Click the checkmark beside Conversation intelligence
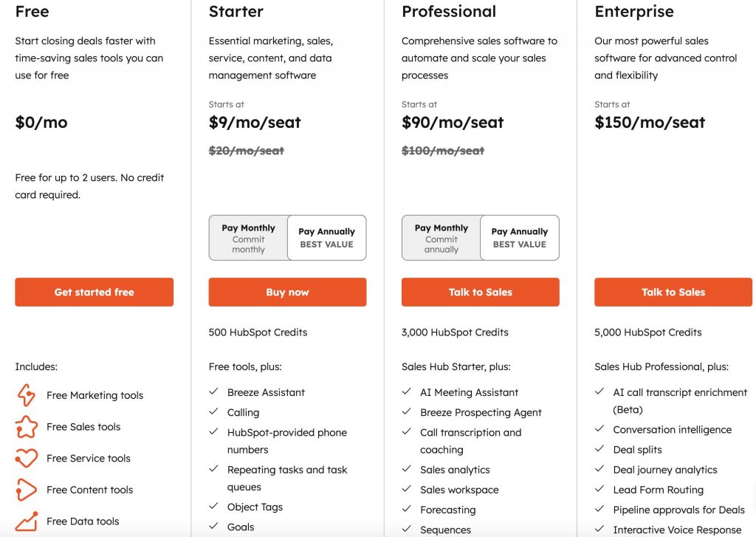 click(x=600, y=429)
